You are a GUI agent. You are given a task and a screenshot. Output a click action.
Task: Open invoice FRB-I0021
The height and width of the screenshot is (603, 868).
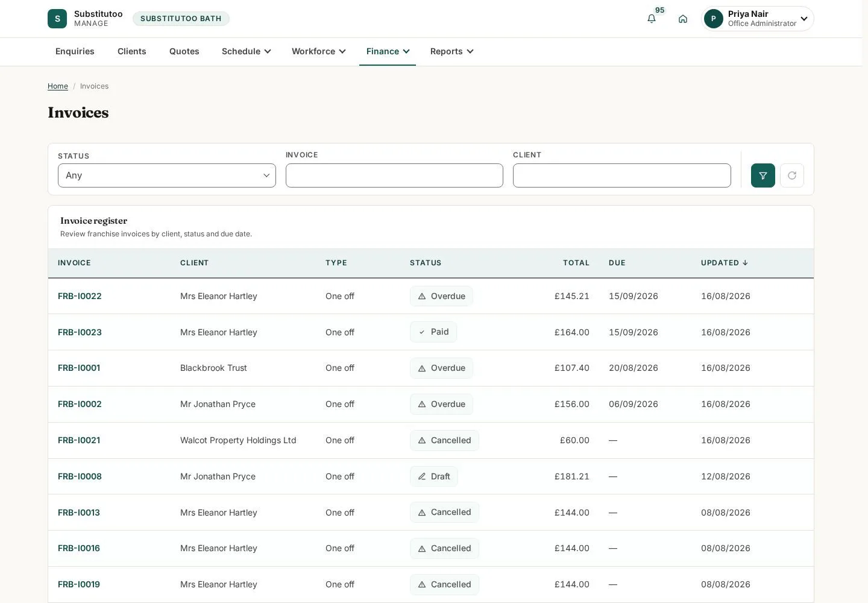(x=79, y=440)
